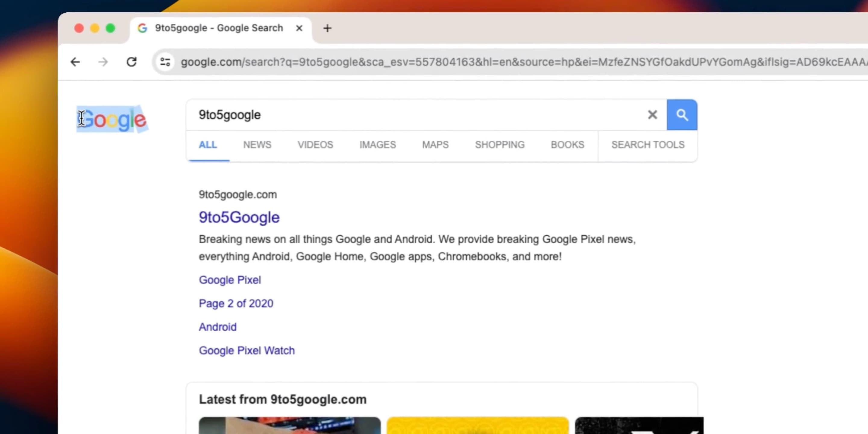This screenshot has width=868, height=434.
Task: Switch to the NEWS results tab
Action: pos(257,145)
